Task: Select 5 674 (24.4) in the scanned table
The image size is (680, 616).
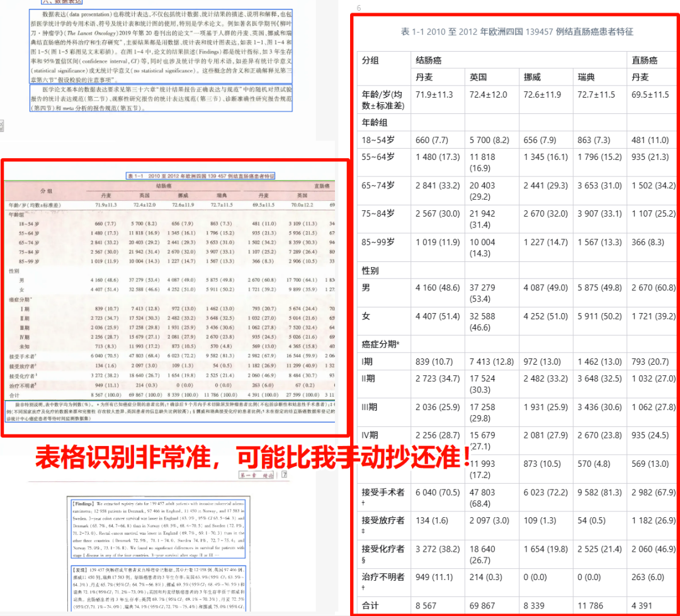Action: point(302,309)
